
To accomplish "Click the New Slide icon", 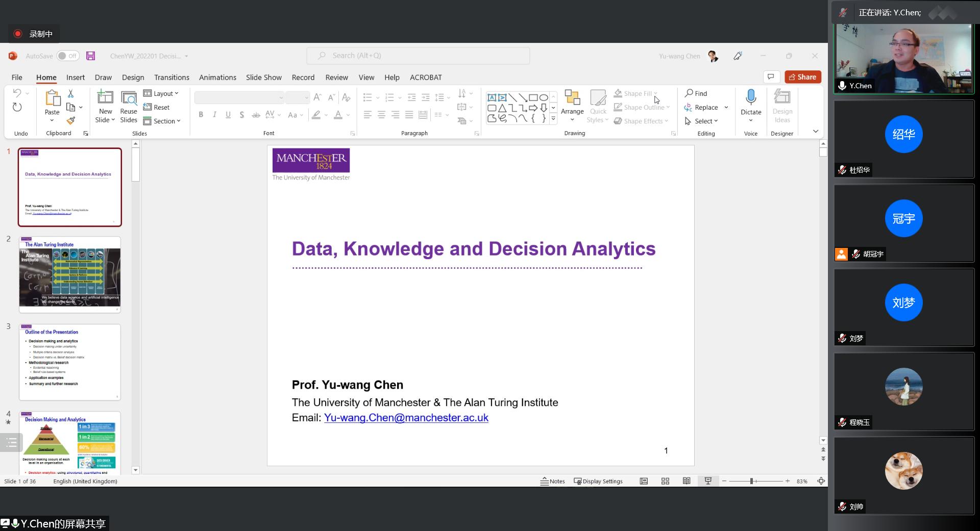I will pos(105,97).
